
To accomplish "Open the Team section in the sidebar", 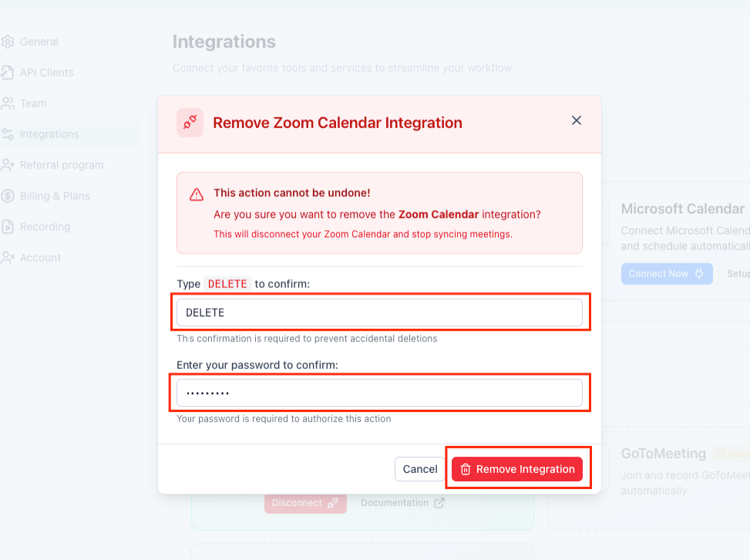I will [x=9, y=103].
